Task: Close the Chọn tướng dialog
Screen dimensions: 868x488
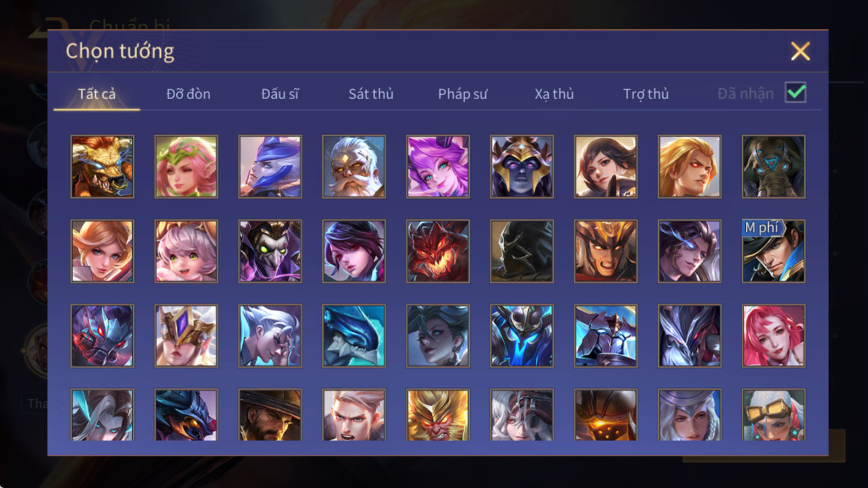Action: tap(800, 51)
